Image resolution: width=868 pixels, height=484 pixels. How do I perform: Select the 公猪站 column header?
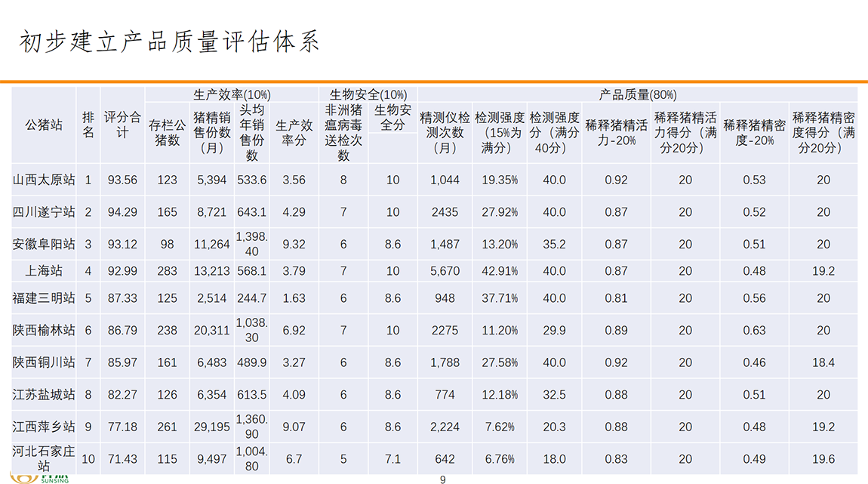44,125
